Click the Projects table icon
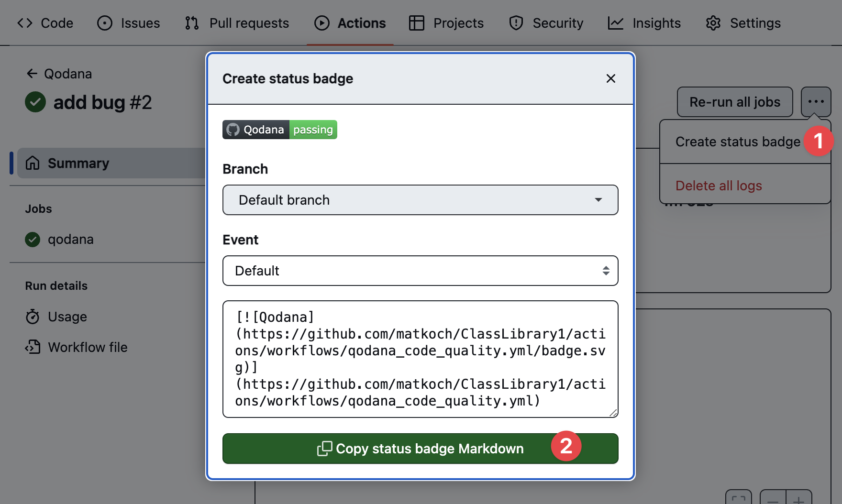Screen dimensions: 842x504 417,23
